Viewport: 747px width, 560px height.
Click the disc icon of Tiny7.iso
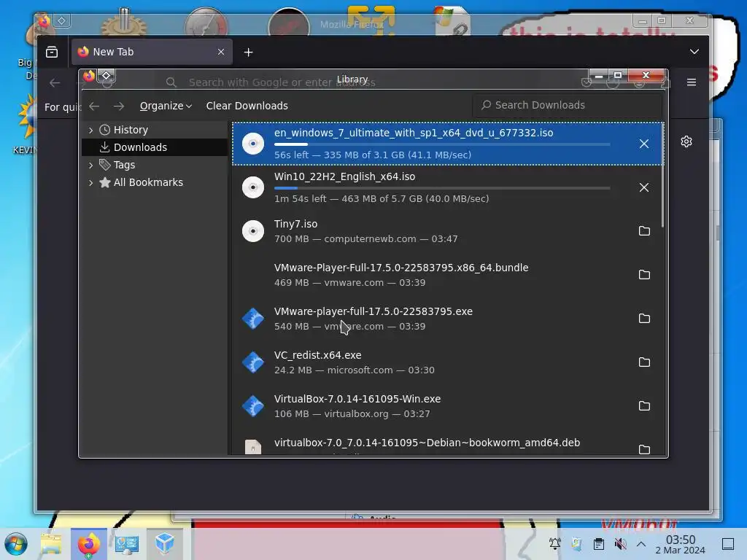point(253,231)
